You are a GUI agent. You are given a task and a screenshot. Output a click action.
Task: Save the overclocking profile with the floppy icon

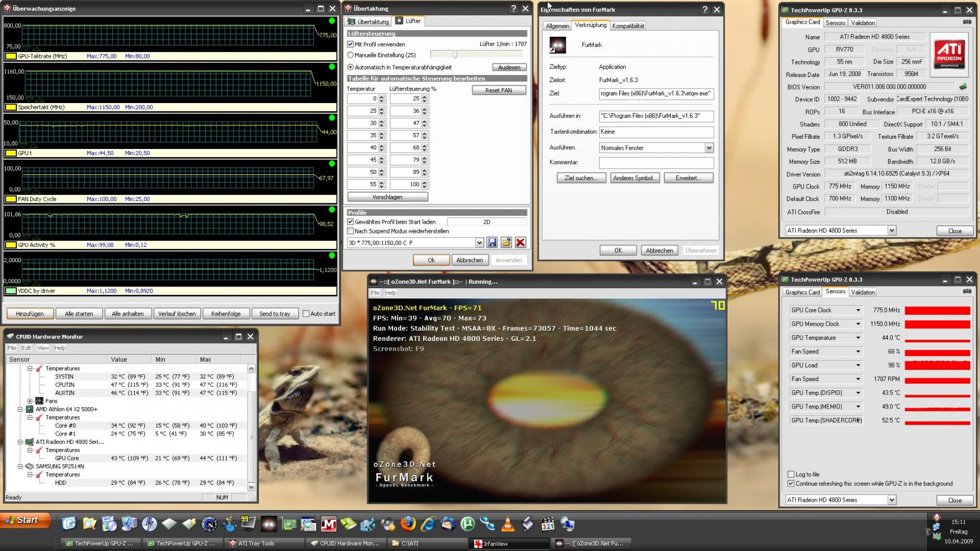[x=492, y=242]
